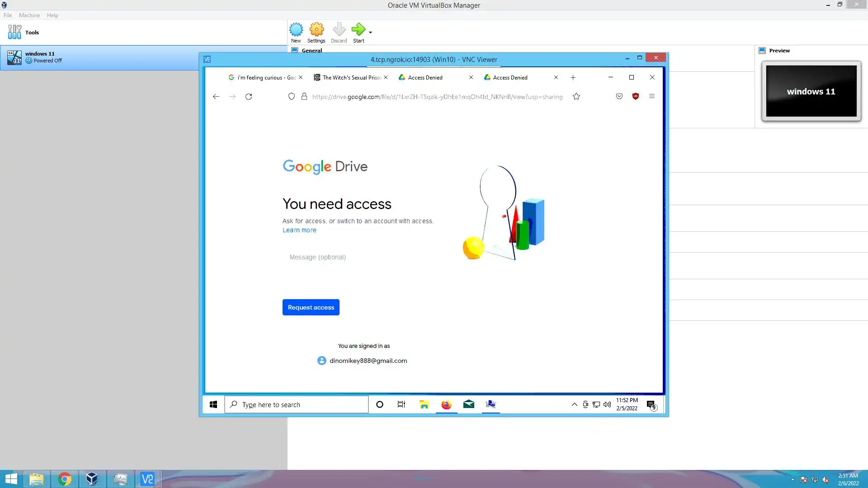
Task: Expand the Start button dropdown arrow
Action: coord(370,32)
